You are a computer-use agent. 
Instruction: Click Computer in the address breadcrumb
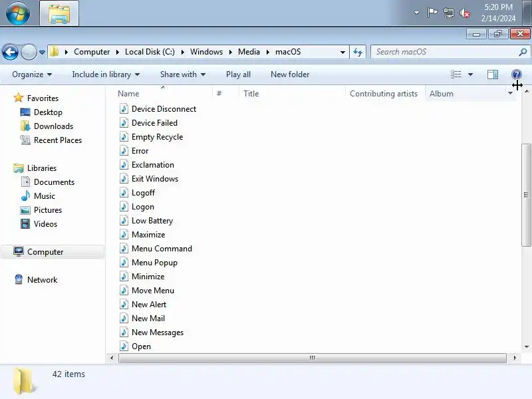[92, 52]
